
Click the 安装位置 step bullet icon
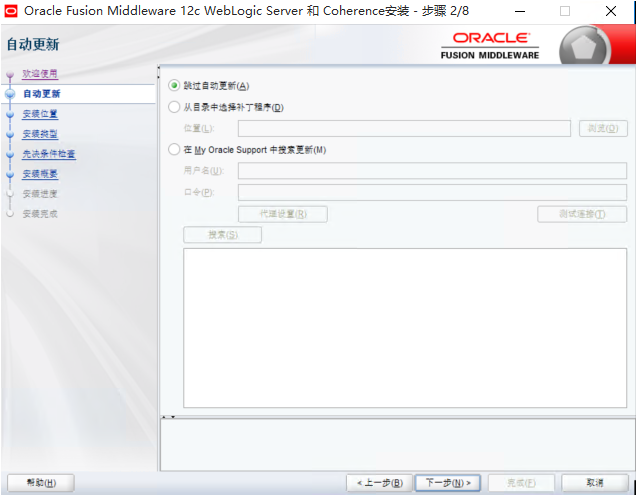(10, 114)
